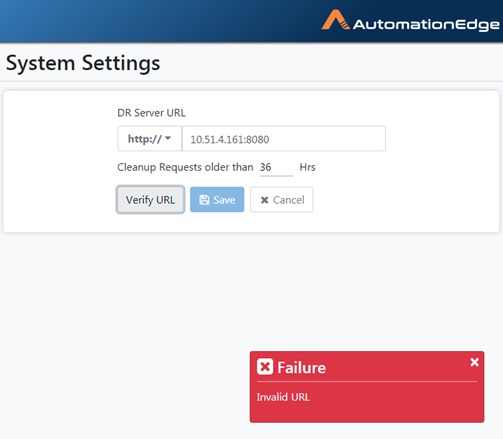
Task: Click the AutomationEdge logo icon
Action: [336, 20]
